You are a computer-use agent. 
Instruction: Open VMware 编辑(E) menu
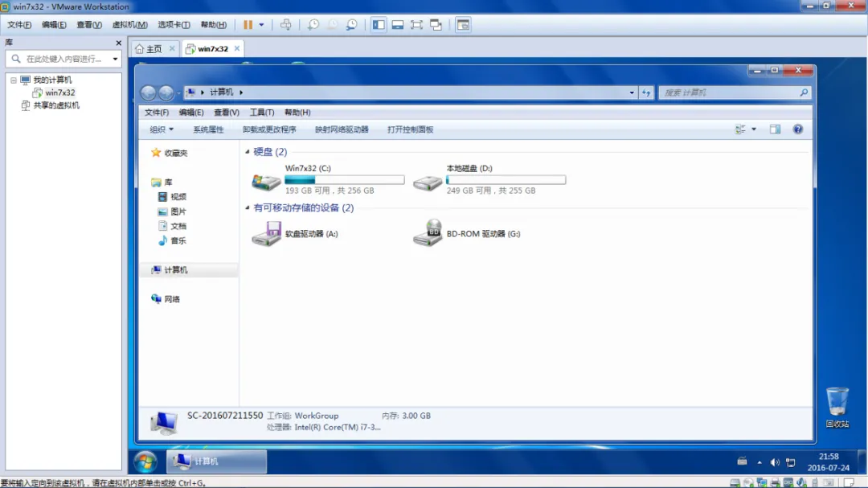pyautogui.click(x=54, y=25)
